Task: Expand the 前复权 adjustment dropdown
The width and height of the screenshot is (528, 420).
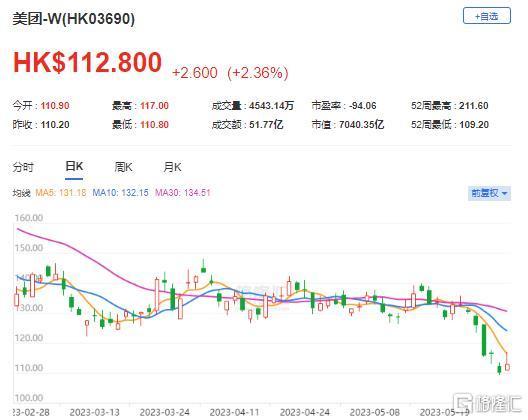Action: click(x=489, y=193)
